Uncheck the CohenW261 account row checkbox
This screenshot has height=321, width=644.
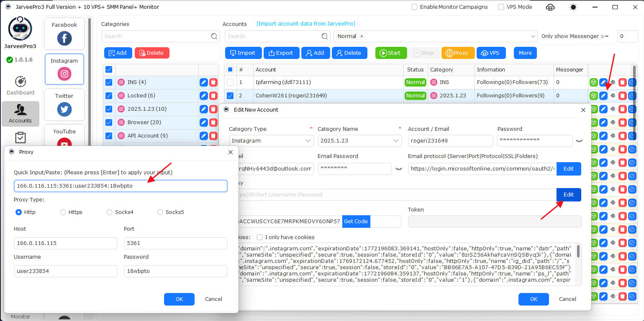pyautogui.click(x=230, y=96)
